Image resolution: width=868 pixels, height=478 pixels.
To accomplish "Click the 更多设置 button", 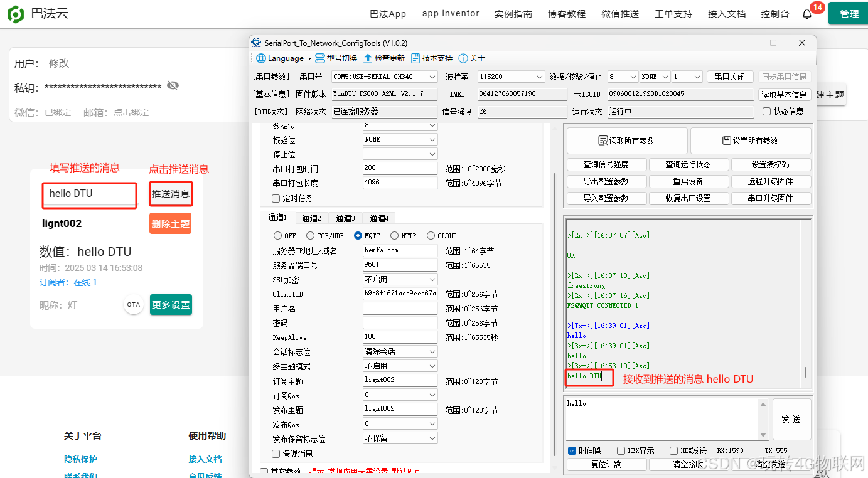I will pyautogui.click(x=171, y=305).
